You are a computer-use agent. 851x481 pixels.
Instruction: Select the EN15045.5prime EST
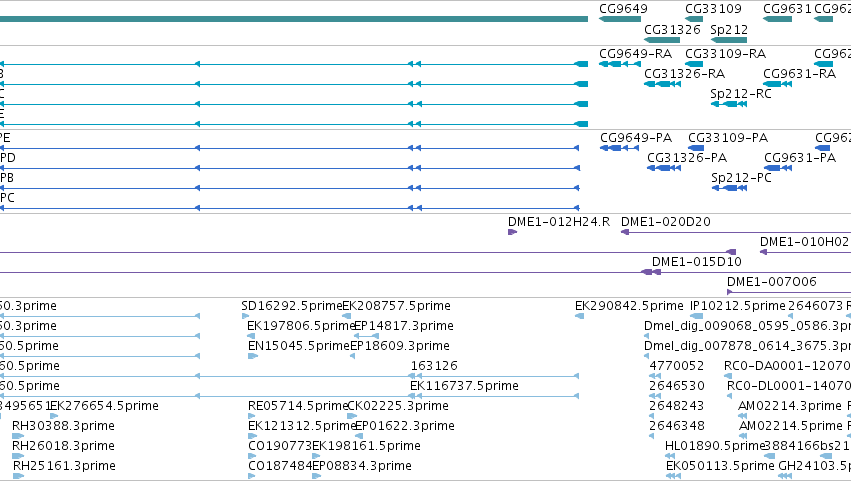252,357
